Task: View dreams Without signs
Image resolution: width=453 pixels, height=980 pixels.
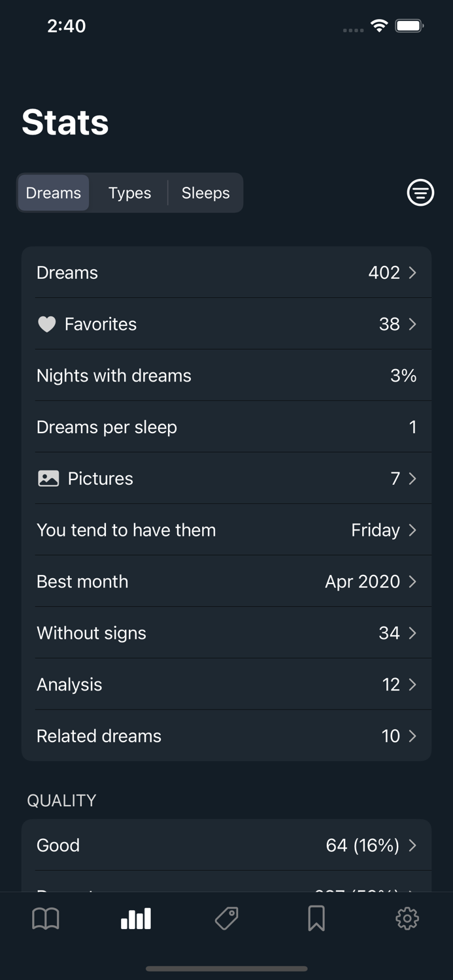Action: pyautogui.click(x=226, y=632)
